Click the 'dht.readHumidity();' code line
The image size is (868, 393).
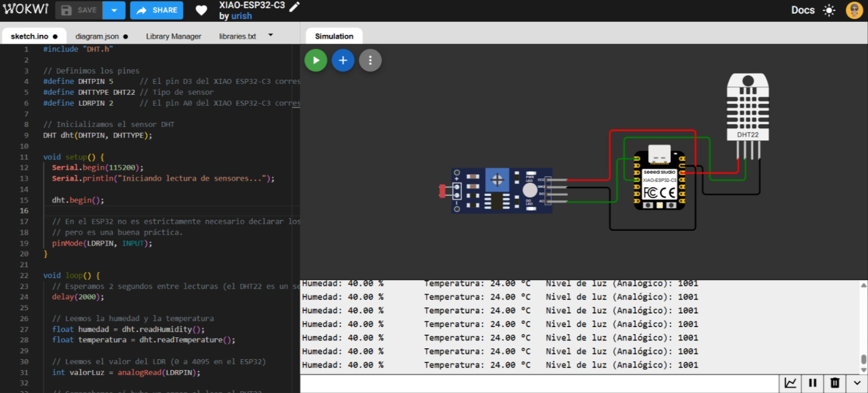(129, 329)
